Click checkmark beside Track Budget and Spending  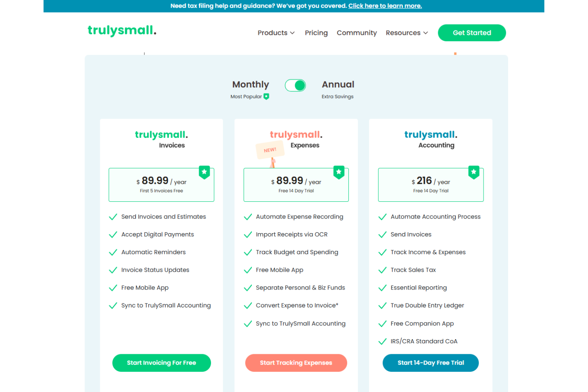[x=248, y=252]
